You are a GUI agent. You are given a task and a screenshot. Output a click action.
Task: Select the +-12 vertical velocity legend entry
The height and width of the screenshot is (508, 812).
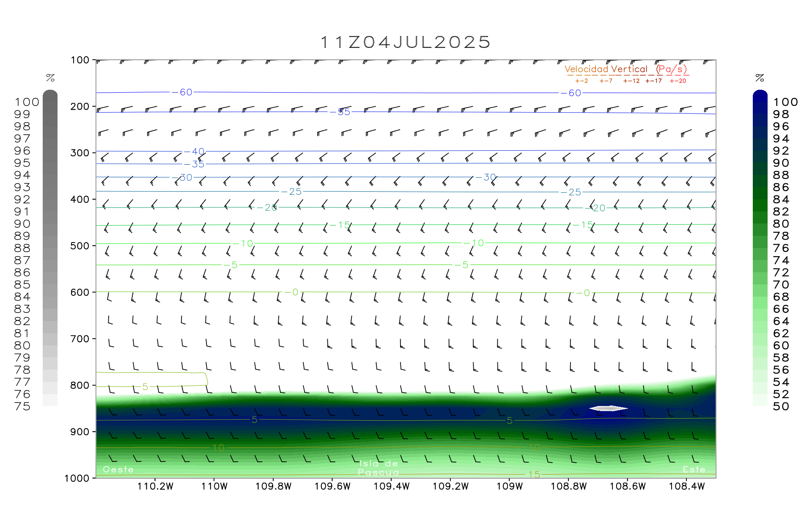(x=631, y=81)
